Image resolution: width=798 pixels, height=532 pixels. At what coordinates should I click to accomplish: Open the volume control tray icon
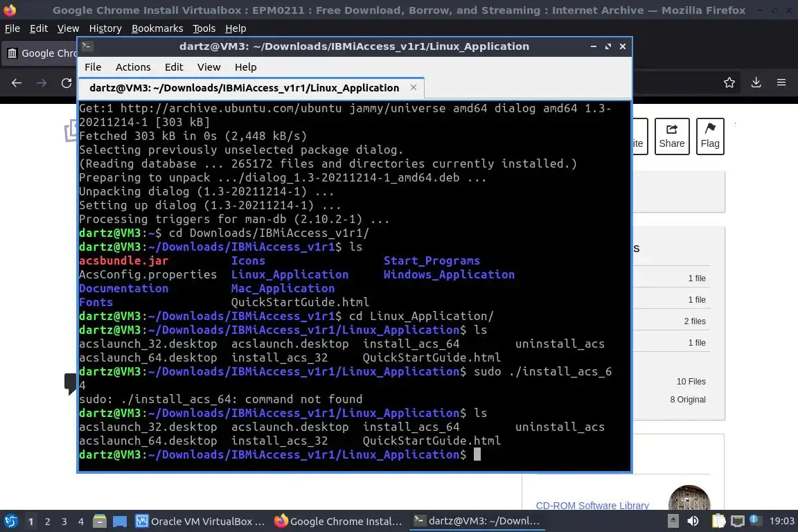coord(693,521)
